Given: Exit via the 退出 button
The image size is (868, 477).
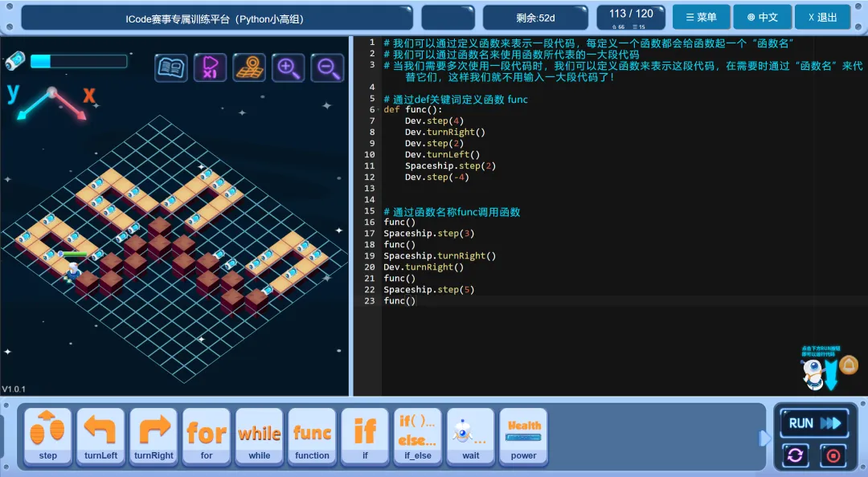Looking at the screenshot, I should (823, 17).
